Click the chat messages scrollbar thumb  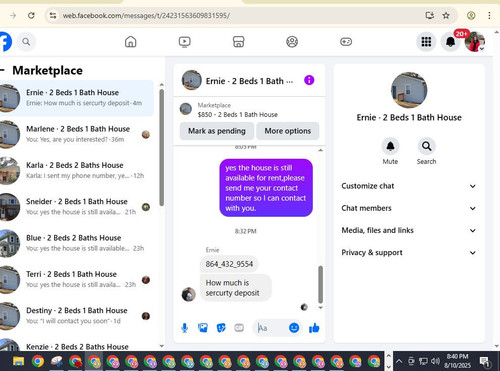point(320,284)
